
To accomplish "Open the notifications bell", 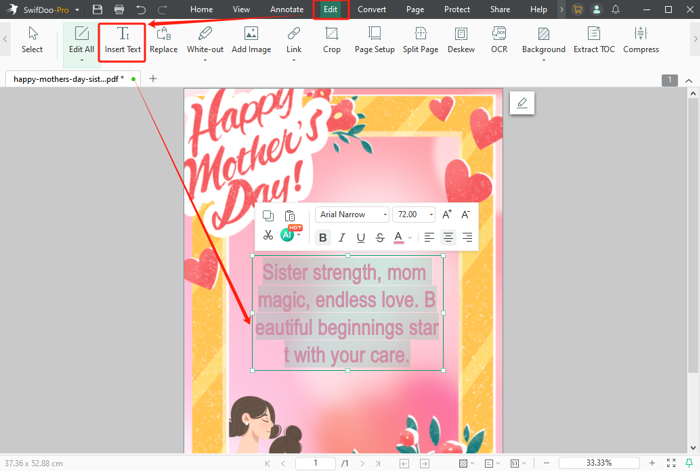I will point(616,9).
